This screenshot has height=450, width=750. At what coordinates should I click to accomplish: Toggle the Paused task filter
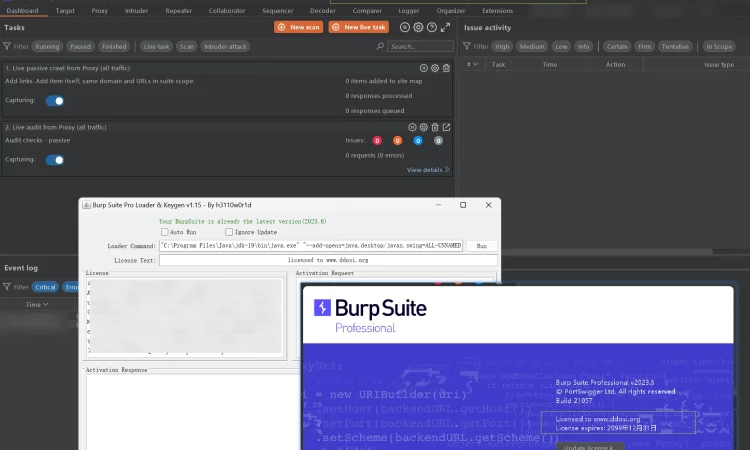[x=80, y=46]
